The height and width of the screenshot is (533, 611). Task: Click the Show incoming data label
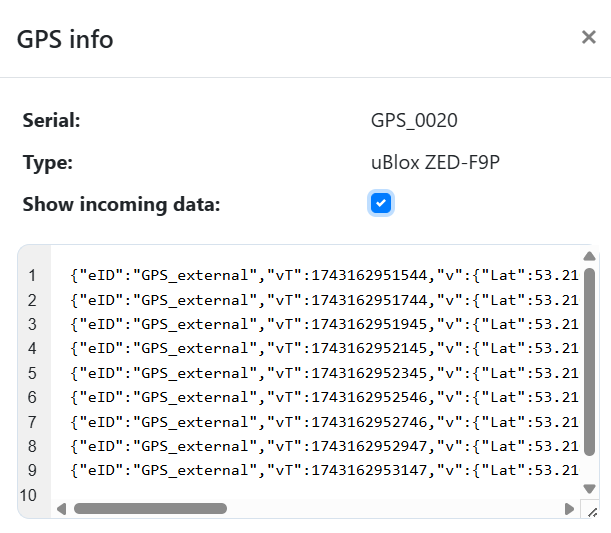pyautogui.click(x=121, y=205)
